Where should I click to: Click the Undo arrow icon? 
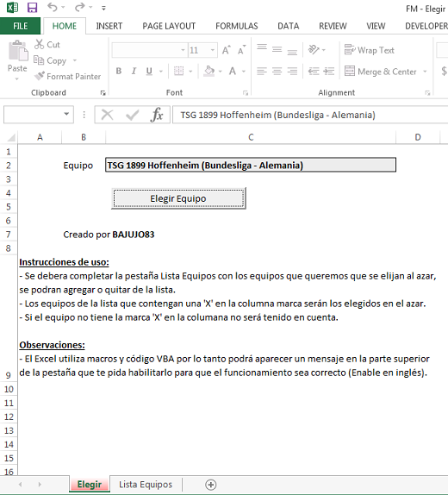(52, 7)
